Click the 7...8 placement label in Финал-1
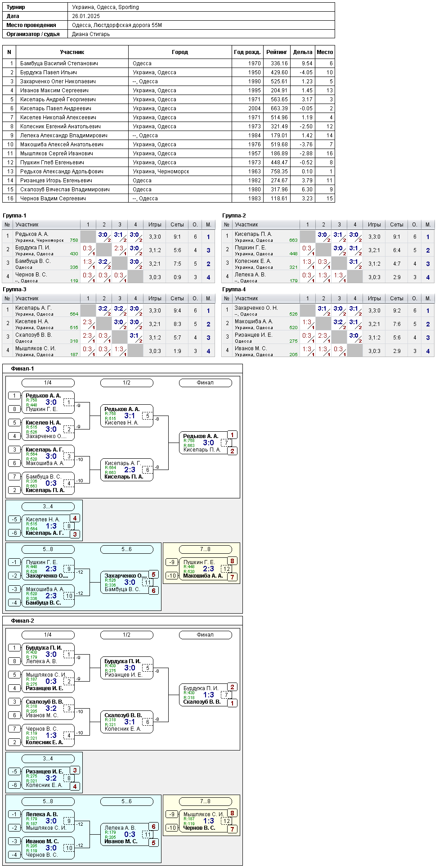The width and height of the screenshot is (439, 868). click(205, 549)
